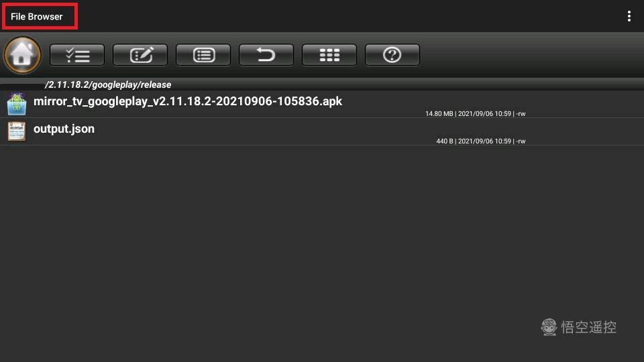Switch to list view icon
This screenshot has height=362, width=644.
203,54
